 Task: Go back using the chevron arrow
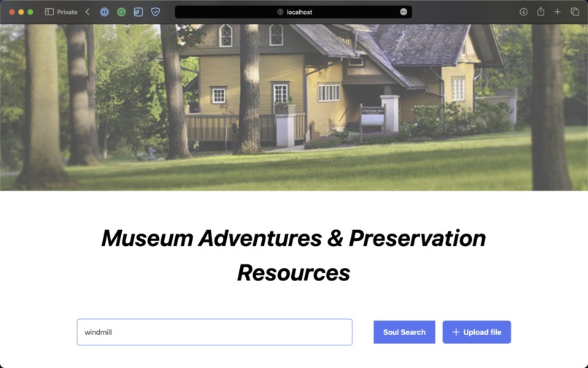pyautogui.click(x=88, y=12)
